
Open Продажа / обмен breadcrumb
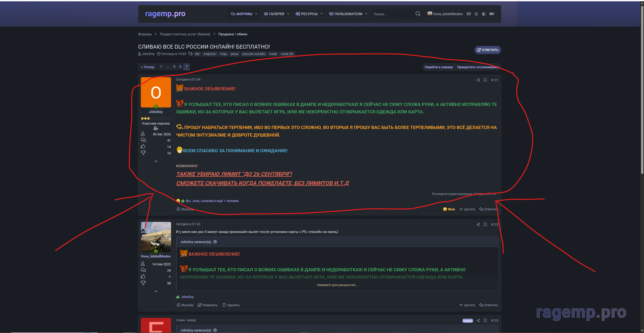(x=232, y=34)
